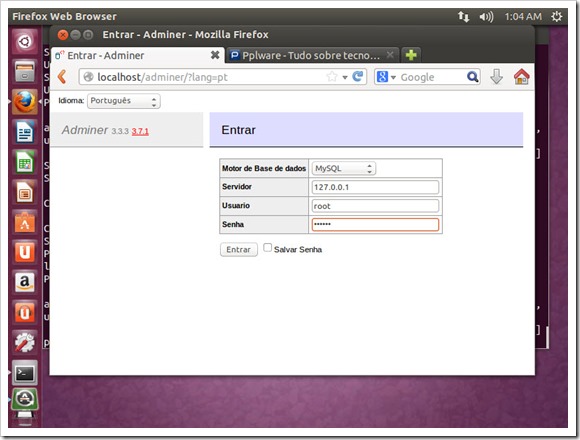Close the Entrar - Adminer tab

coord(215,55)
